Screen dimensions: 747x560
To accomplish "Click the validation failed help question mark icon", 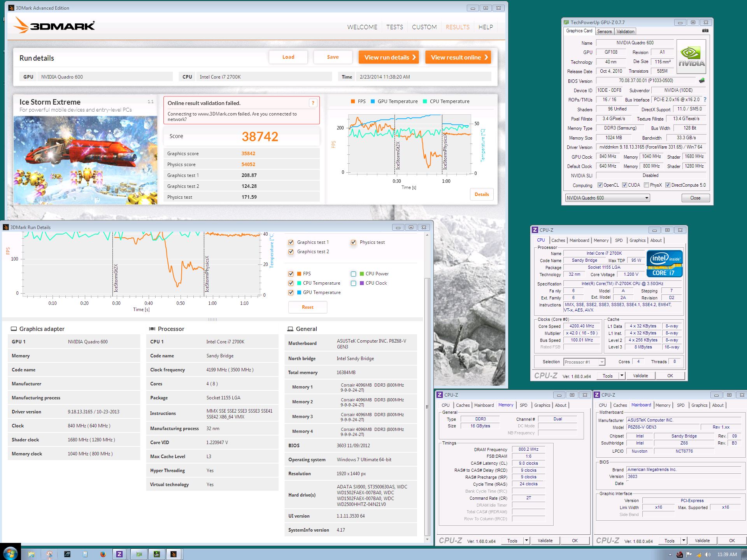I will (x=313, y=103).
